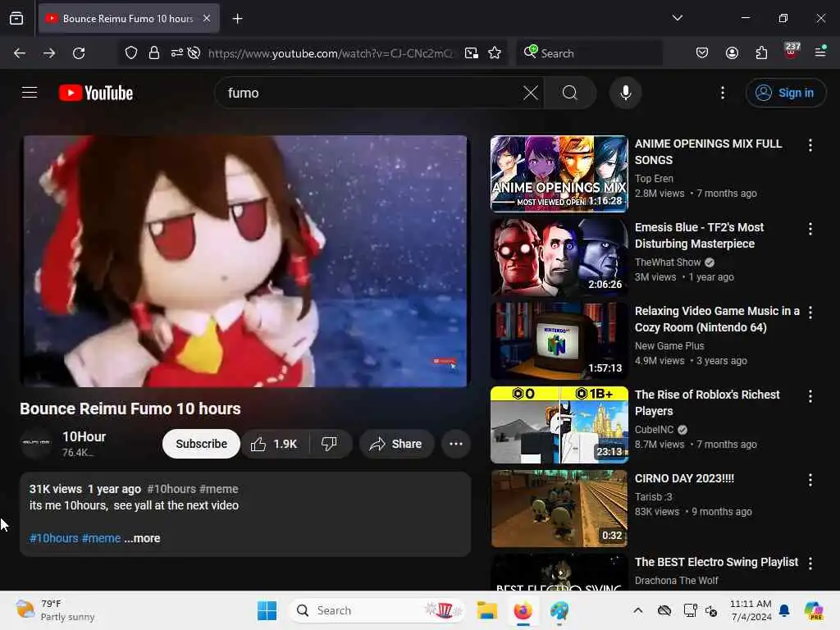Click into the fumo search field
Image resolution: width=840 pixels, height=630 pixels.
pyautogui.click(x=370, y=93)
